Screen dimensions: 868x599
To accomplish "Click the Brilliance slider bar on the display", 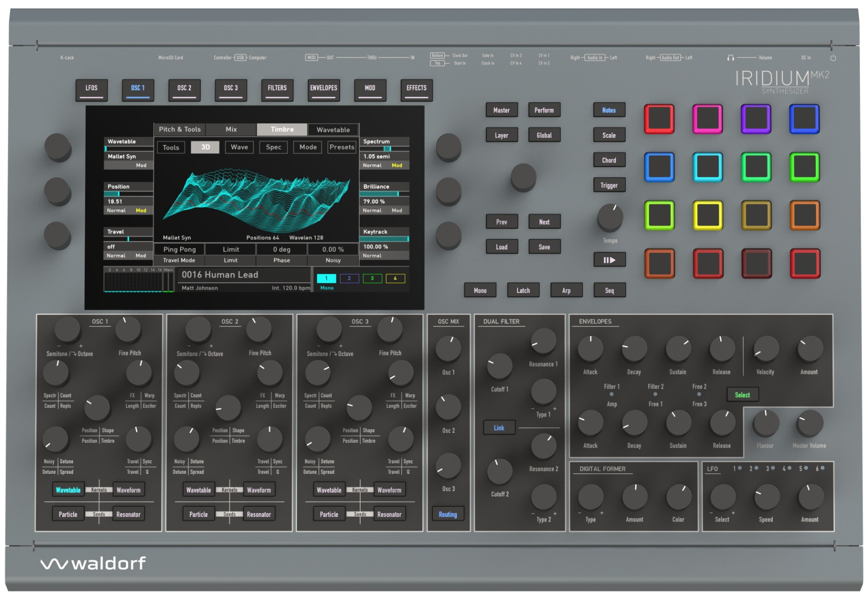I will 384,194.
